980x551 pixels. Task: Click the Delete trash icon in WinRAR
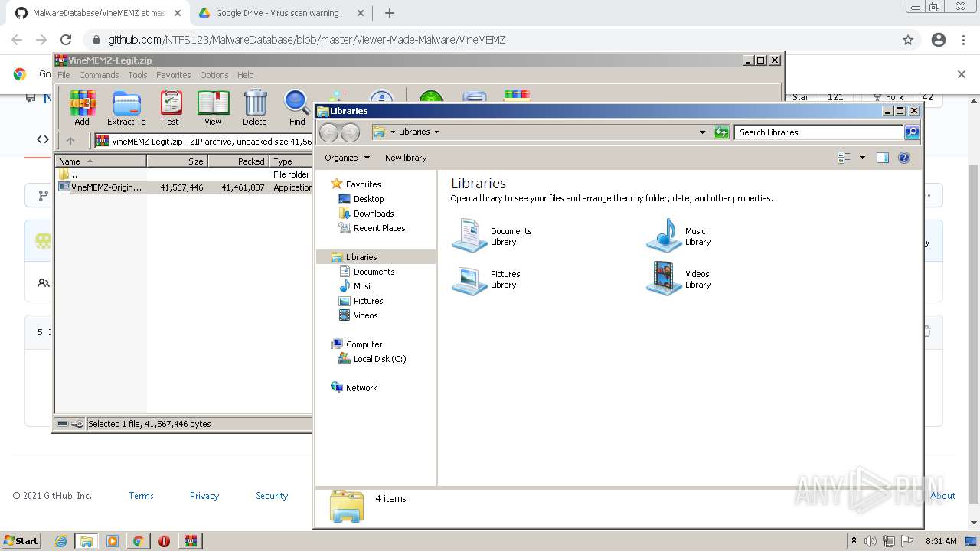(255, 107)
